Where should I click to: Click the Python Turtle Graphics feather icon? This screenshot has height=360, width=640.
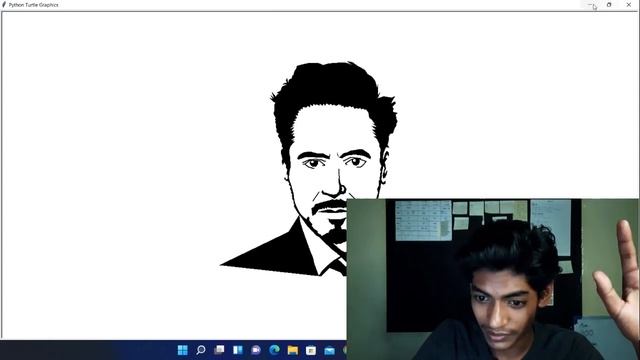point(4,4)
